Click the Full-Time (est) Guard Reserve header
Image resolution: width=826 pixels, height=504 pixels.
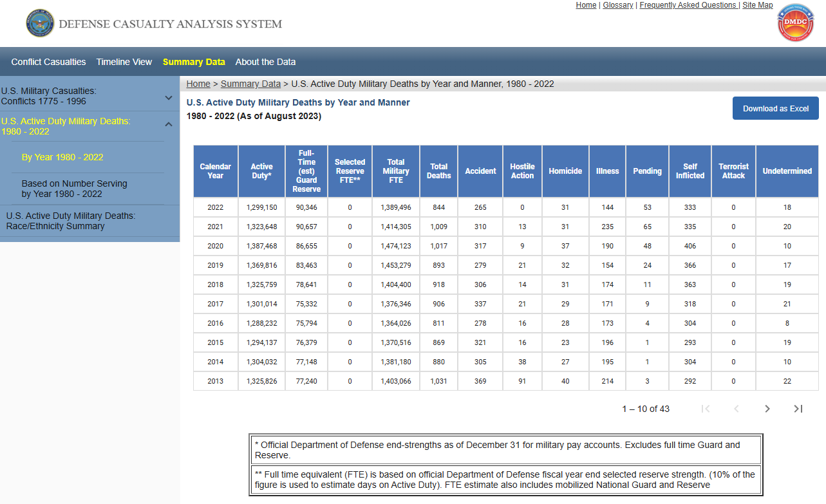[x=306, y=171]
